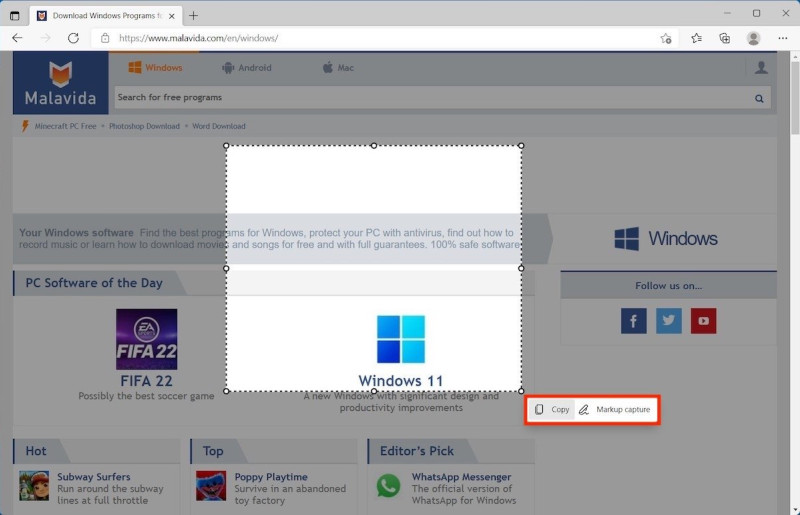Click the Copy button in capture toolbar
This screenshot has height=515, width=800.
552,410
